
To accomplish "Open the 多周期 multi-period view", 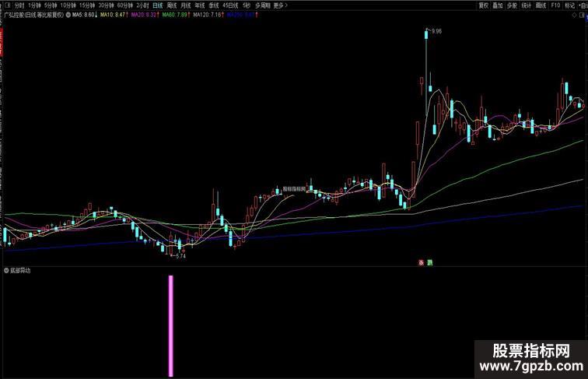I will tap(263, 5).
